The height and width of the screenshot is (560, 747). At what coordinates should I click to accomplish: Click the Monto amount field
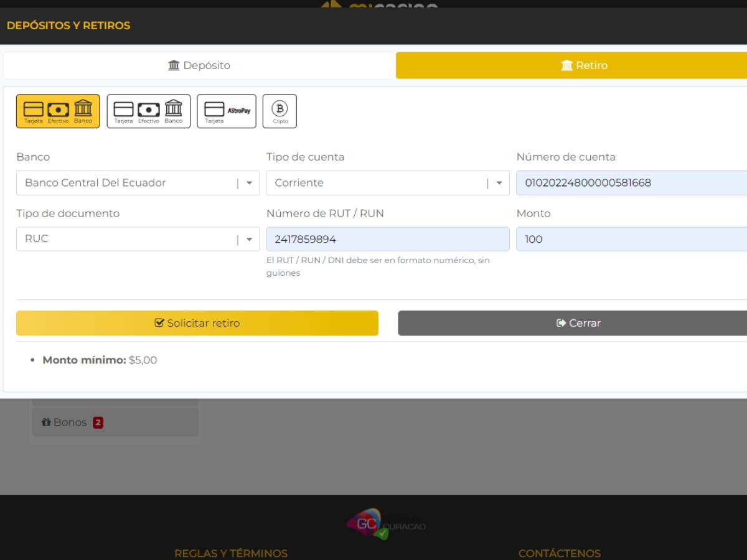[622, 239]
